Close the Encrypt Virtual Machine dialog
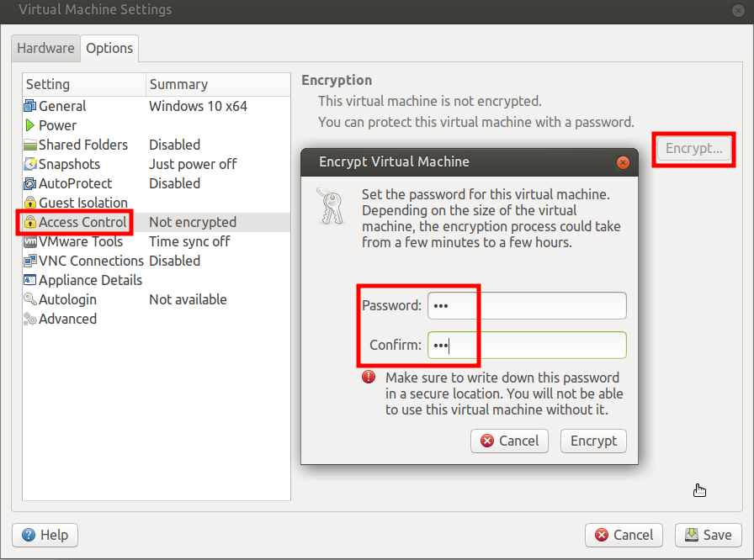This screenshot has height=560, width=754. coord(623,163)
